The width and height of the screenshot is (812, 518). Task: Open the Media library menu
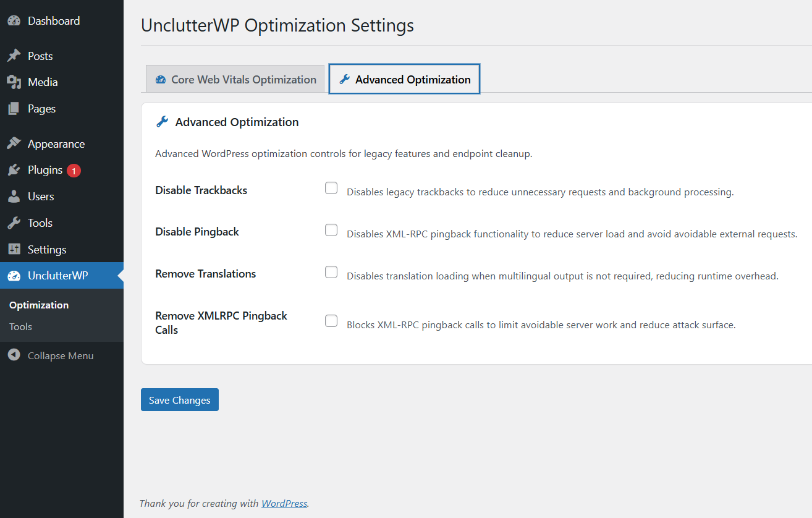pyautogui.click(x=62, y=82)
